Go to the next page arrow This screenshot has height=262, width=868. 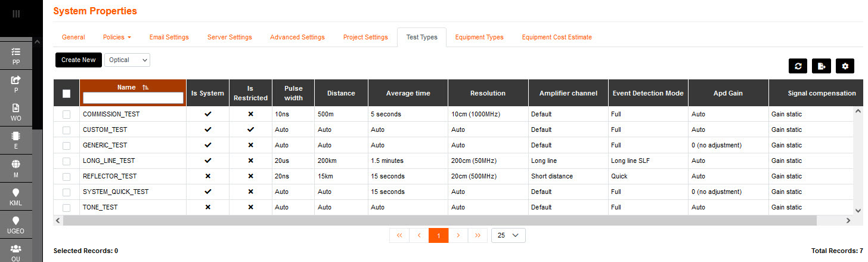[458, 235]
